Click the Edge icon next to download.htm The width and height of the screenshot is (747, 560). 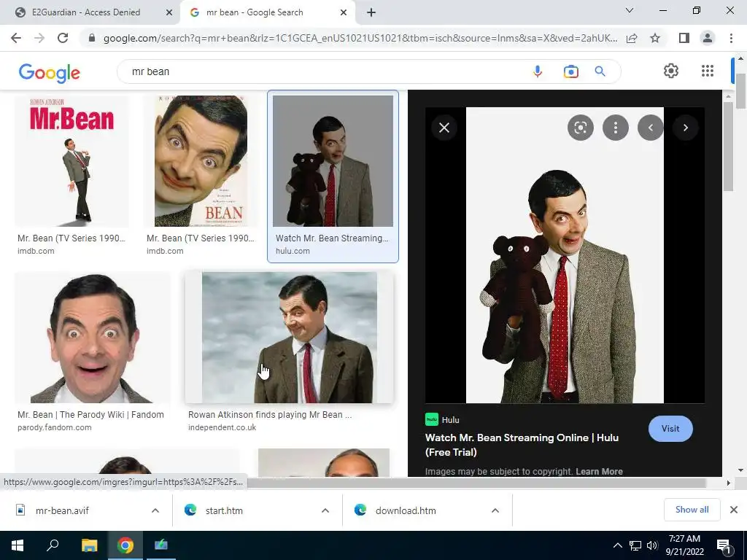[x=360, y=510]
